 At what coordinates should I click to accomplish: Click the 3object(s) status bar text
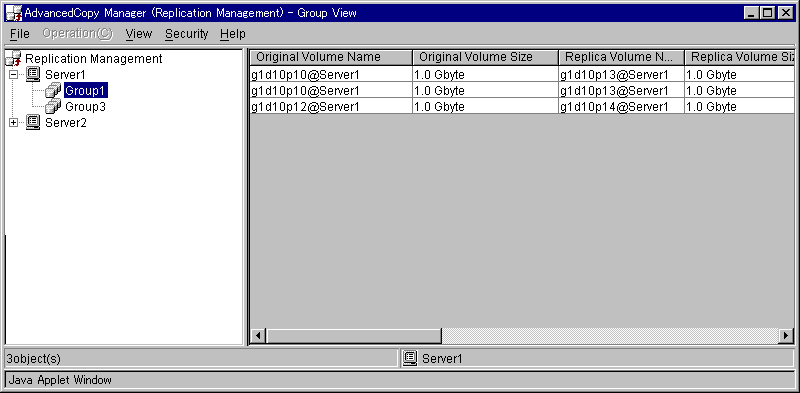[33, 359]
